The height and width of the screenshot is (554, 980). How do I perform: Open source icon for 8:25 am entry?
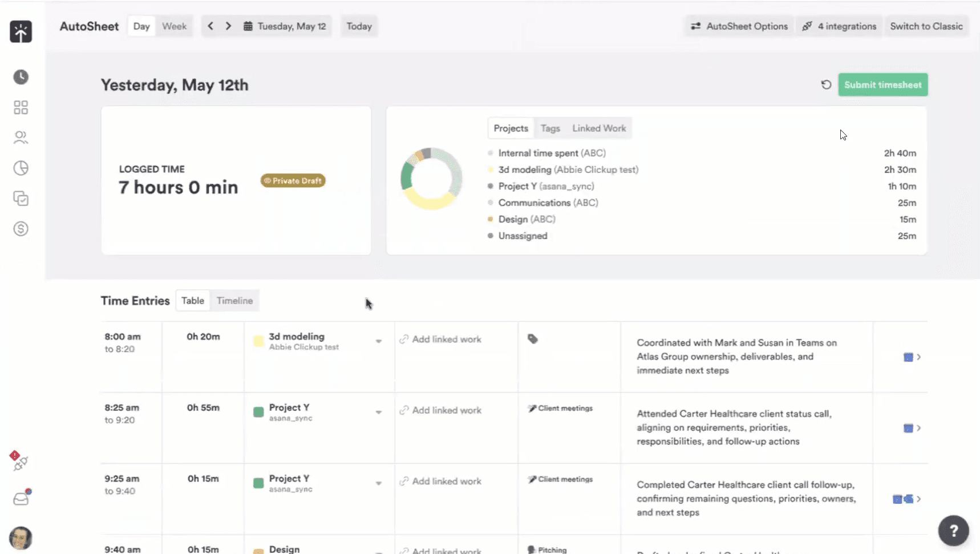pyautogui.click(x=908, y=428)
